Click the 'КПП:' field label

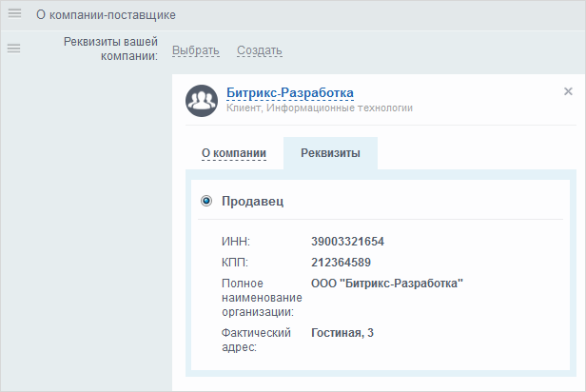pos(235,263)
